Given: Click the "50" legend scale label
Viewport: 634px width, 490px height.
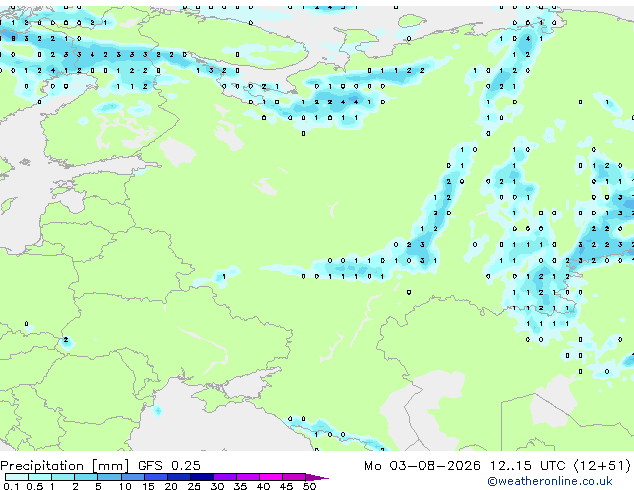Looking at the screenshot, I should (x=310, y=486).
